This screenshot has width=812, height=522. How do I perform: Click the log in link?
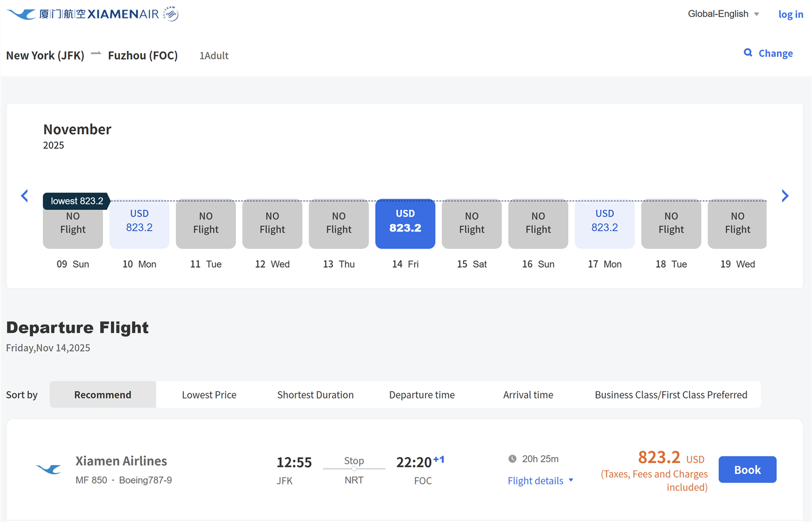click(x=790, y=15)
